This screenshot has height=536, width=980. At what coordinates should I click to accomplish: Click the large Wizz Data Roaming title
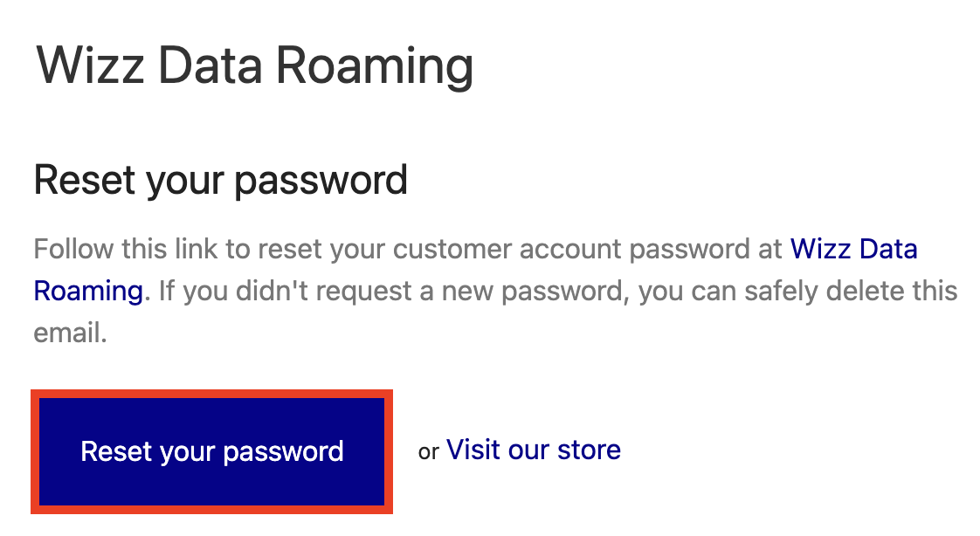point(254,65)
